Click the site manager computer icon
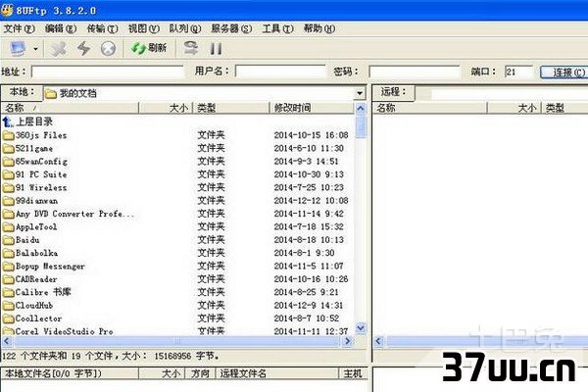This screenshot has height=392, width=588. click(18, 48)
